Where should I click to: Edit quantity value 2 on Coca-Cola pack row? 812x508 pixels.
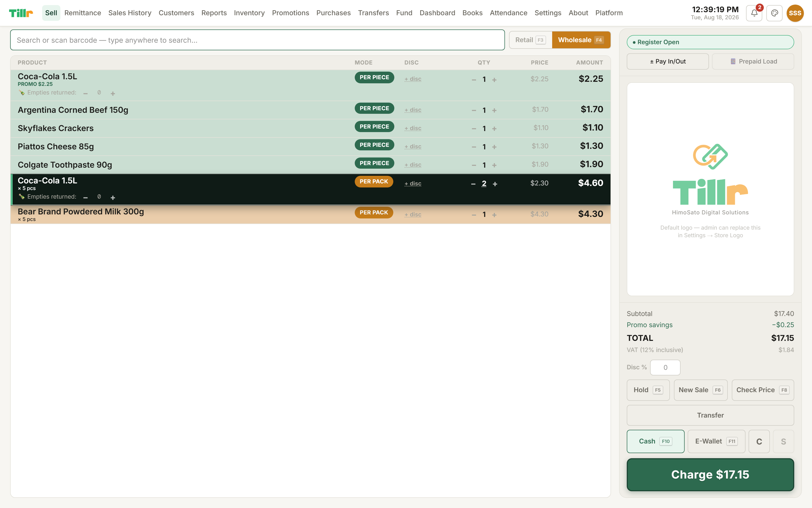[x=484, y=183]
